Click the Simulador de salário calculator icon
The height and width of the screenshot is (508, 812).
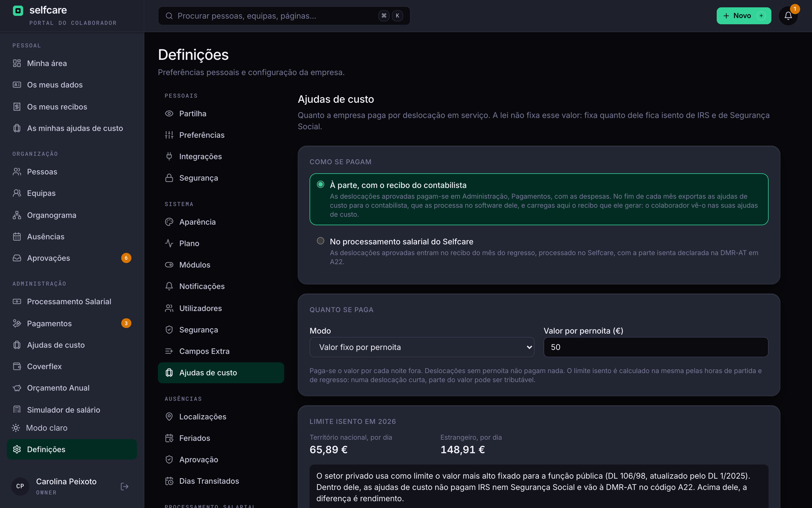tap(17, 410)
